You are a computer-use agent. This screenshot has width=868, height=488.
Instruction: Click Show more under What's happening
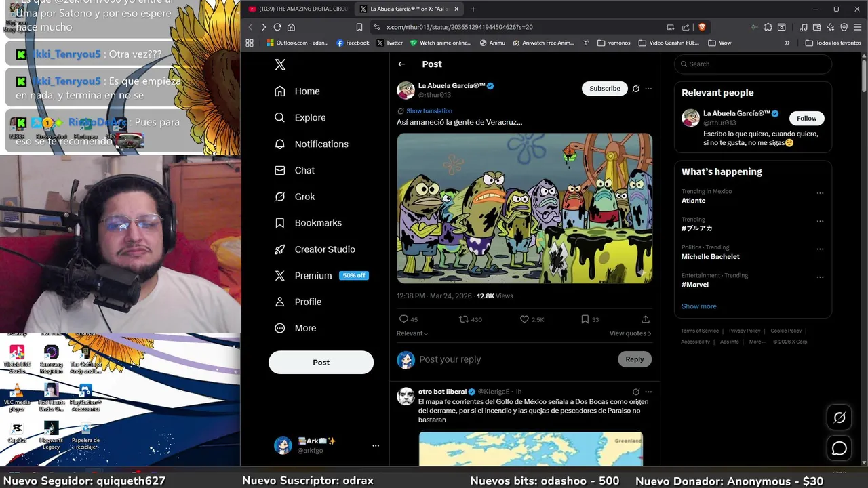[698, 306]
